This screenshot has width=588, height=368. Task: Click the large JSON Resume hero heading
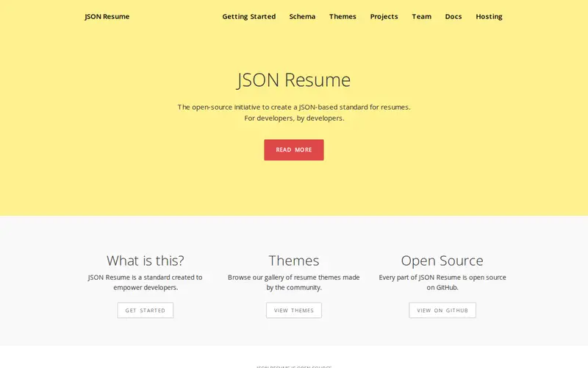click(x=294, y=80)
